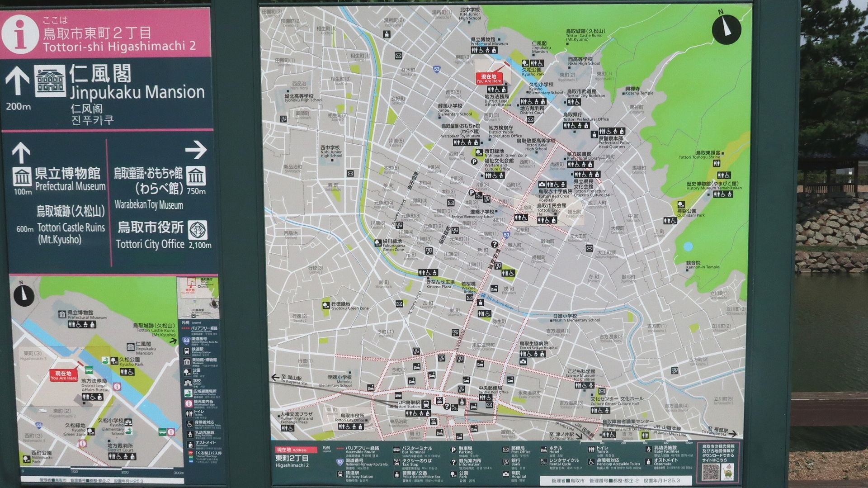Click 'To Koyama Sta.' direction label
This screenshot has width=868, height=488.
[294, 382]
